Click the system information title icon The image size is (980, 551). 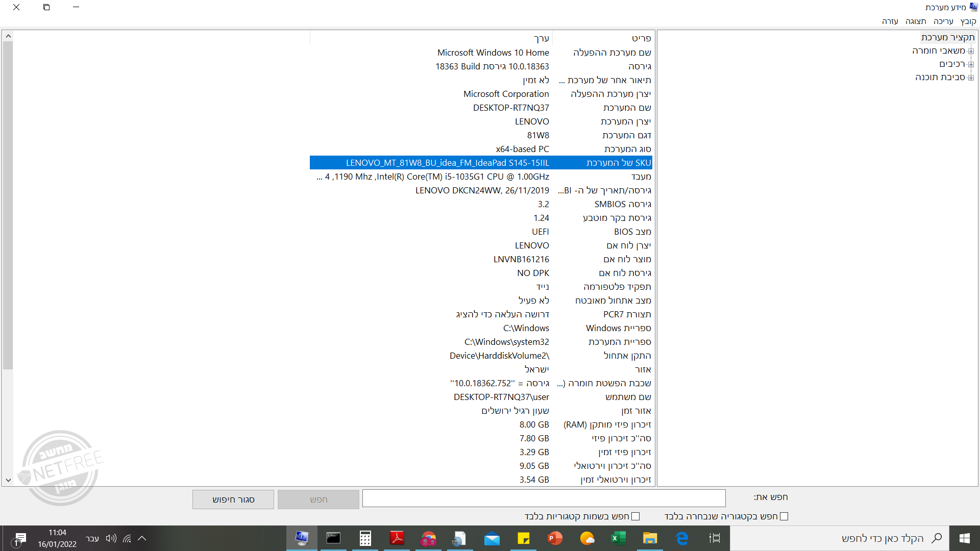(x=973, y=7)
